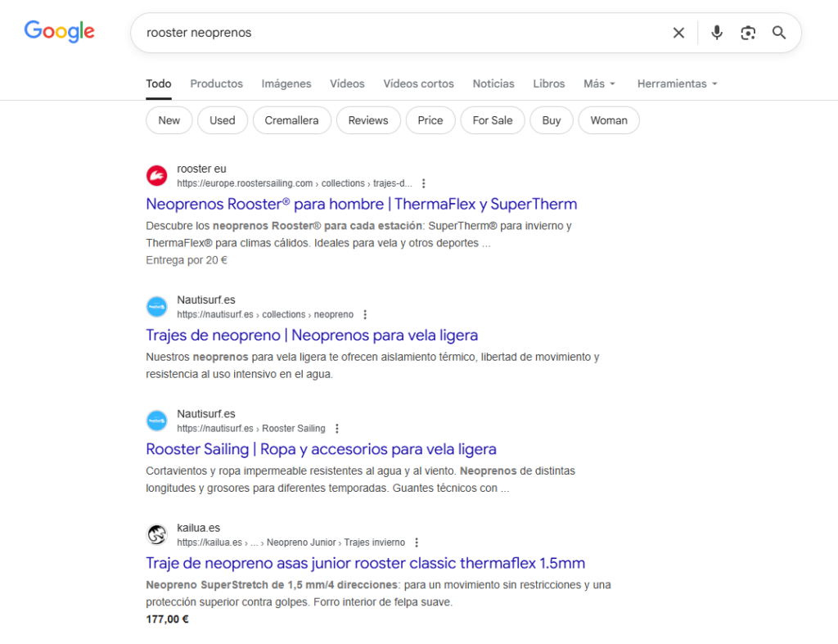Viewport: 838px width, 644px height.
Task: Switch to the Imágenes tab
Action: pyautogui.click(x=286, y=83)
